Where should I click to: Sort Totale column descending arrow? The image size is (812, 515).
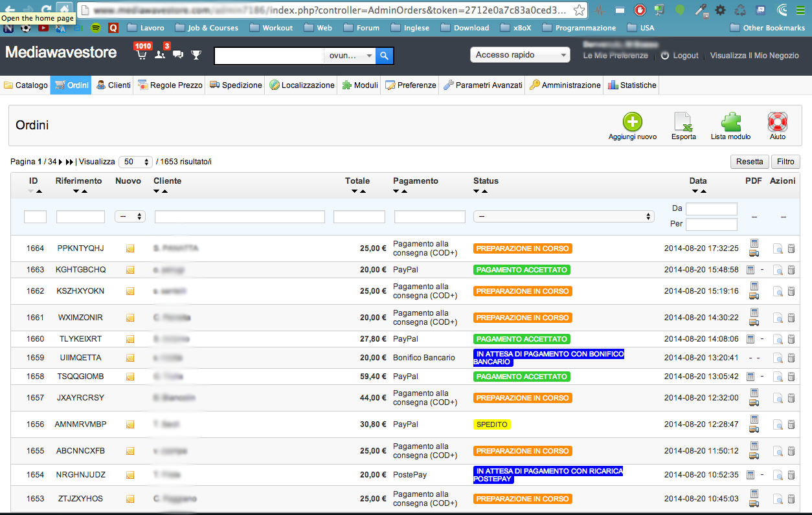[354, 192]
